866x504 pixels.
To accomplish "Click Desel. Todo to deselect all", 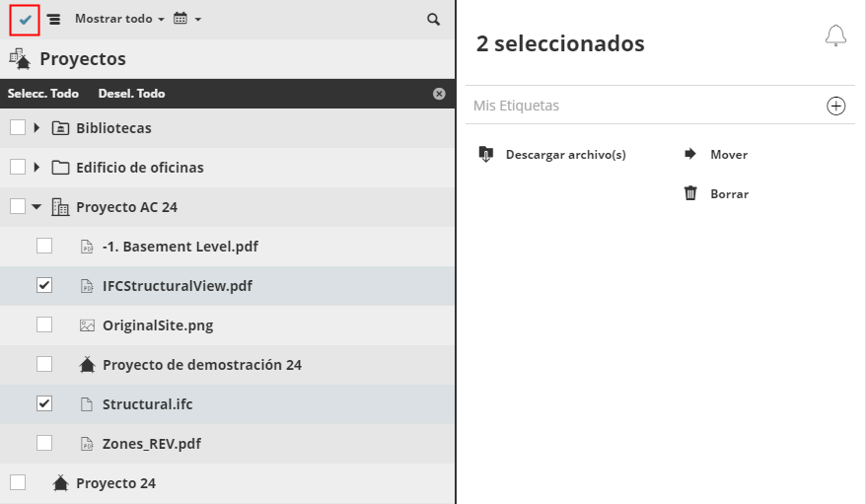I will coord(131,94).
